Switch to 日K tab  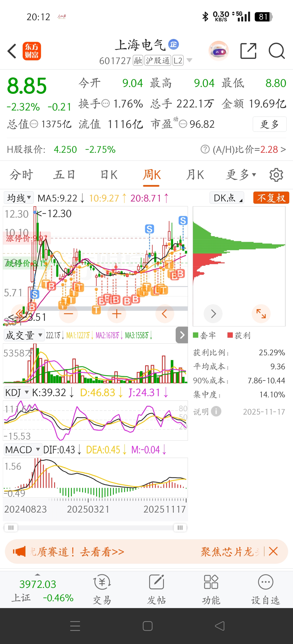108,175
